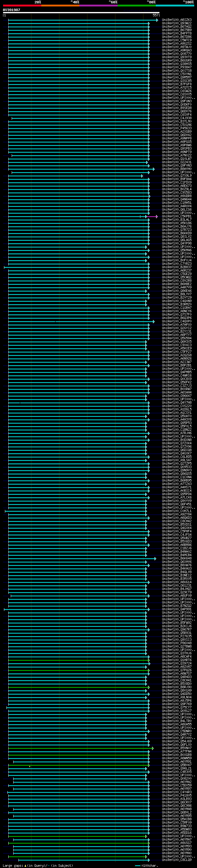Open the UniRef100_Q93W22 hit
197x868 pixels.
pos(177,23)
